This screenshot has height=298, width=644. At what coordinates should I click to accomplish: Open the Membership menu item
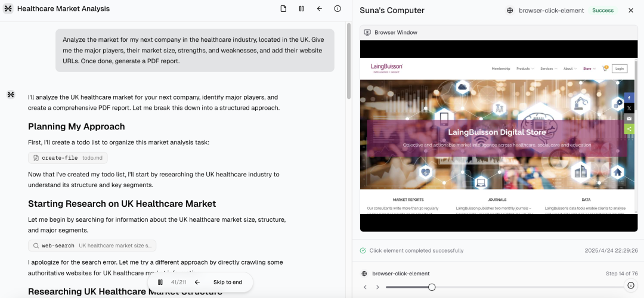(x=501, y=69)
